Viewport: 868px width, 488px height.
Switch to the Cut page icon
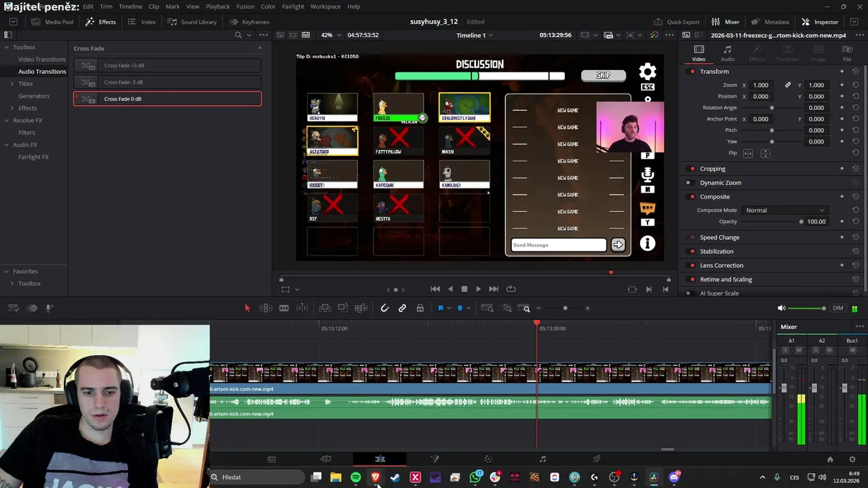click(325, 460)
